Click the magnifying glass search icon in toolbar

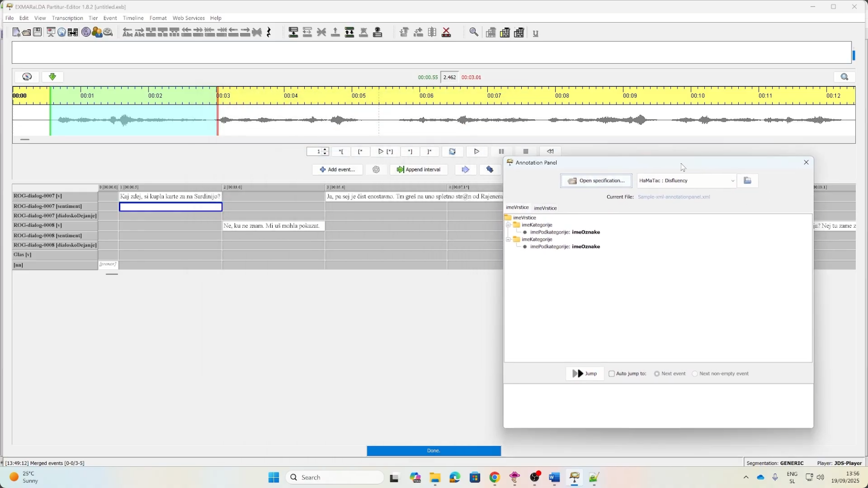point(474,33)
